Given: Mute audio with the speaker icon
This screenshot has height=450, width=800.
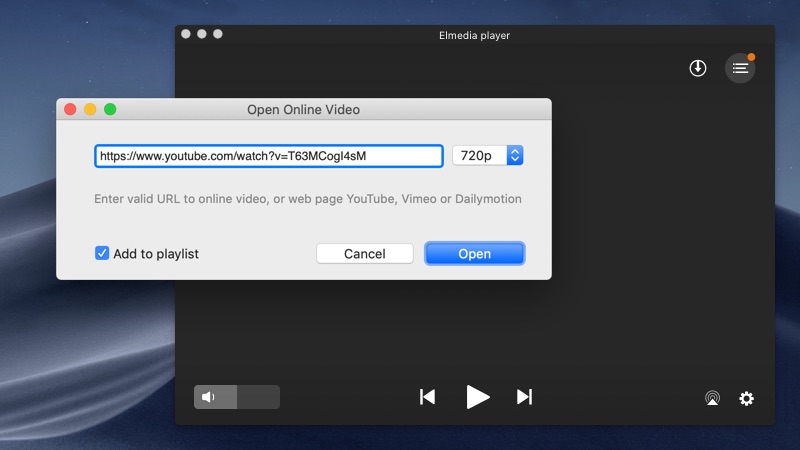Looking at the screenshot, I should (208, 397).
